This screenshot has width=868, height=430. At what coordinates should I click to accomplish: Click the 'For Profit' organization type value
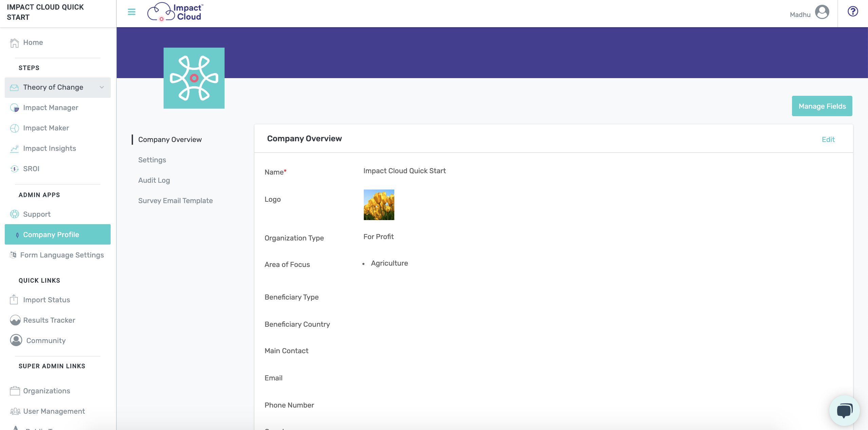378,237
